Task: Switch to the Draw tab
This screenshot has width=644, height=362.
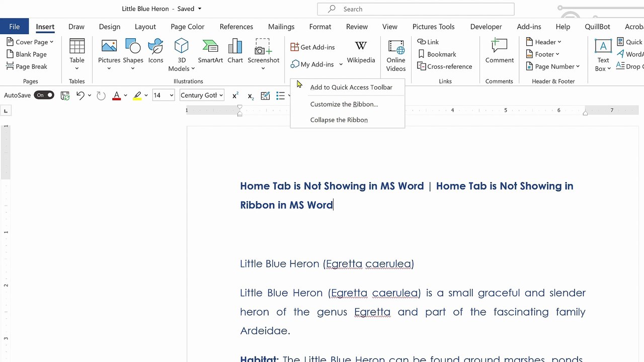Action: tap(76, 27)
